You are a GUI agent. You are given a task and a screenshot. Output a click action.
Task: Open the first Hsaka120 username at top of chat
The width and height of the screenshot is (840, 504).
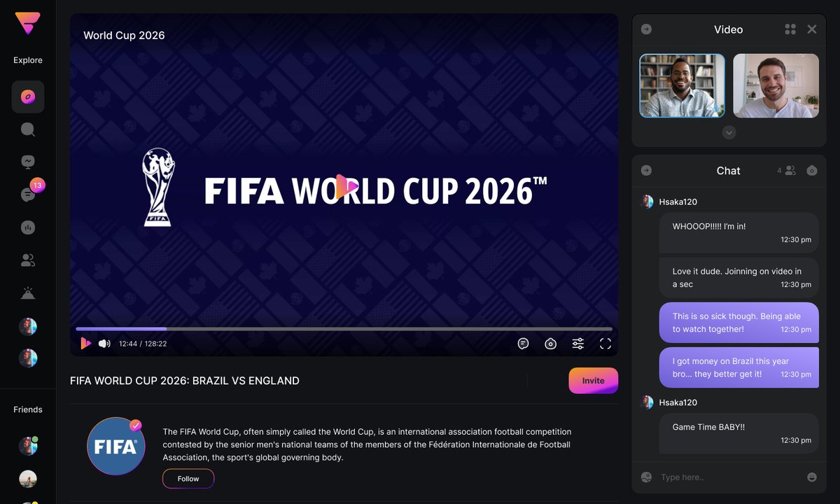678,202
